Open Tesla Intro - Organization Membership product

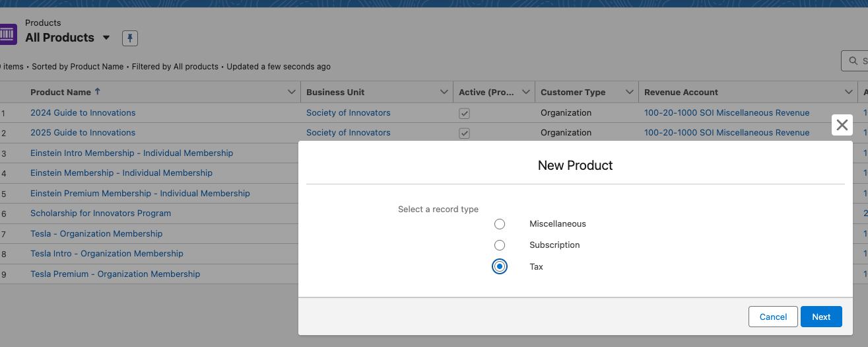(107, 253)
